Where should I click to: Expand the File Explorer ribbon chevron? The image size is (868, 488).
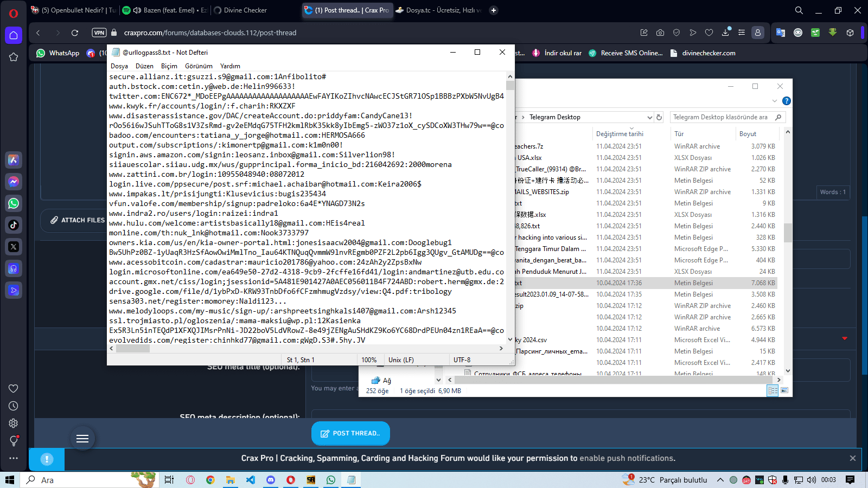[774, 101]
